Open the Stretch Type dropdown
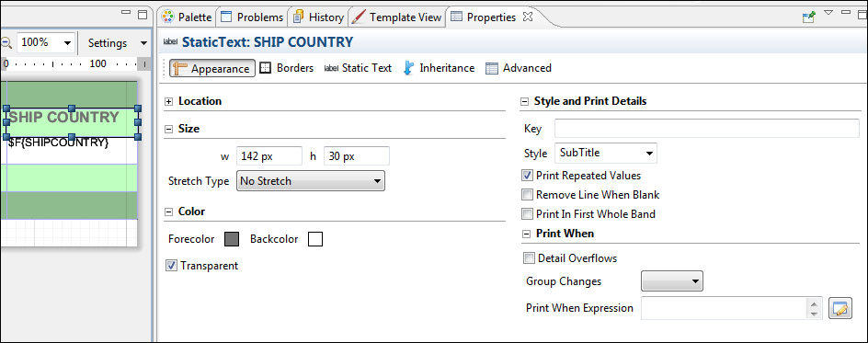 [x=311, y=181]
